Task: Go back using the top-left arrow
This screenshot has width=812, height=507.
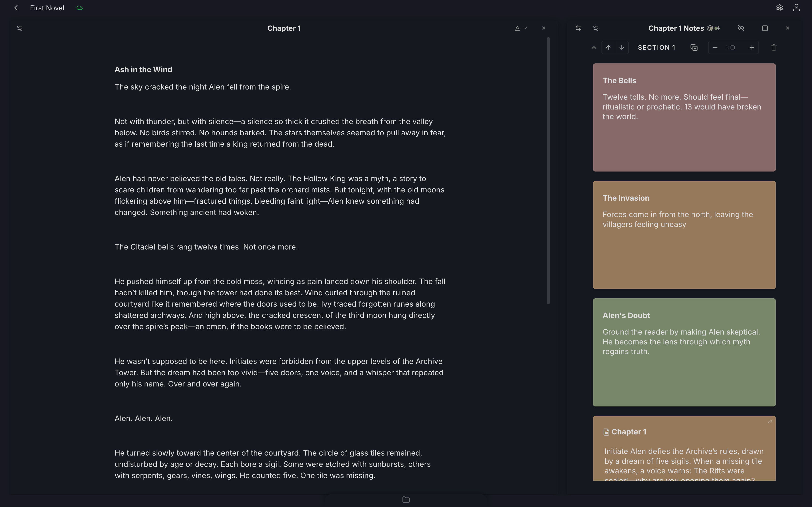Action: (16, 8)
